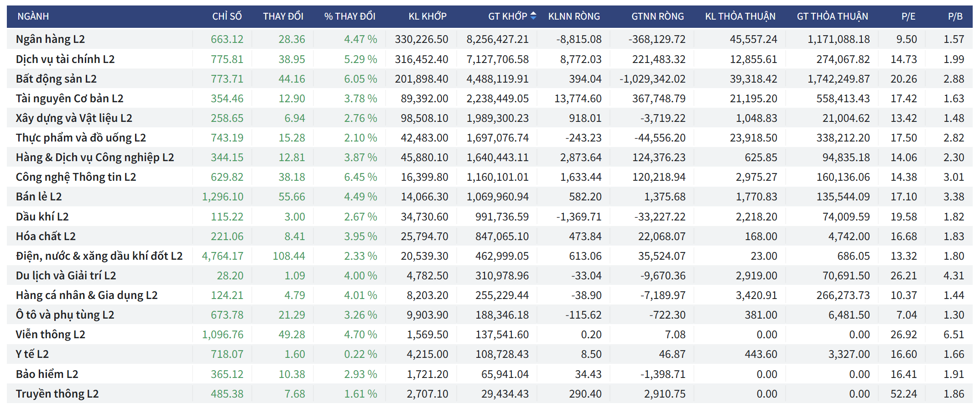
Task: Click the GTNN RÒNG column header
Action: pyautogui.click(x=657, y=16)
